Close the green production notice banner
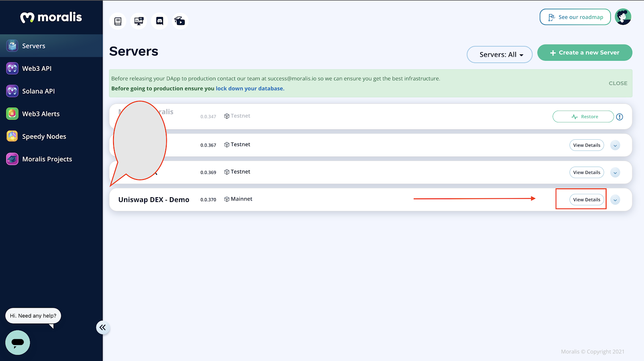The image size is (644, 361). [x=618, y=83]
